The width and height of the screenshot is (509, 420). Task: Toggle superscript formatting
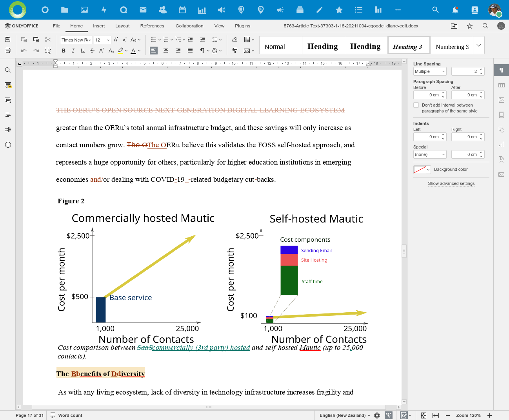coord(102,51)
